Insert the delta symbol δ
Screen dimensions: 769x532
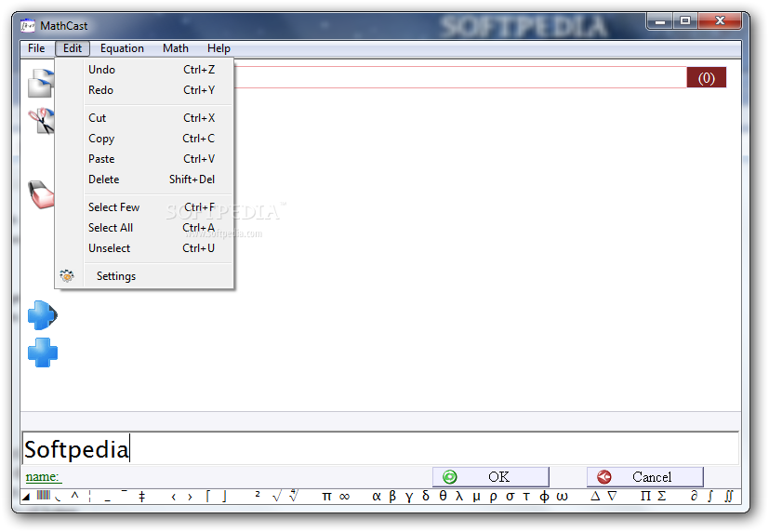[426, 496]
